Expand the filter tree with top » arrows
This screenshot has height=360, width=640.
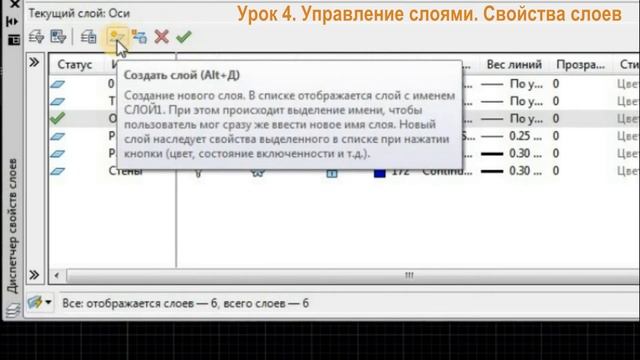pos(34,62)
